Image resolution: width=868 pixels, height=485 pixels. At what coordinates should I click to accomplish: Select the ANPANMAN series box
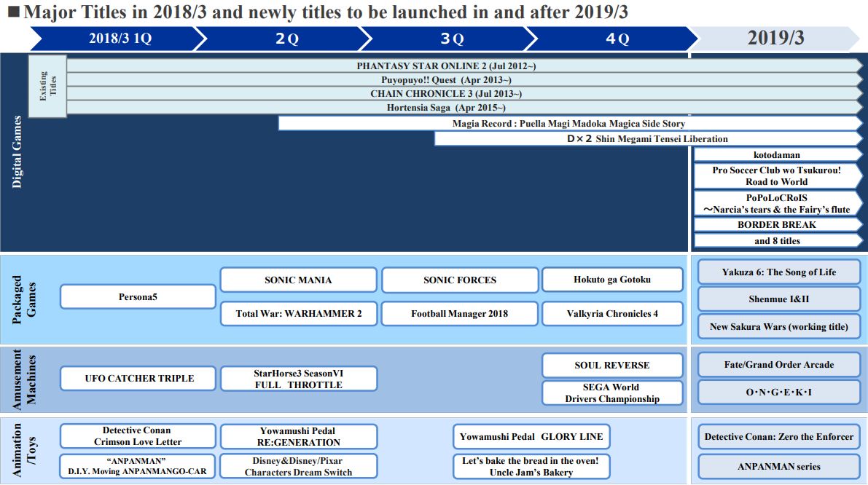(778, 467)
